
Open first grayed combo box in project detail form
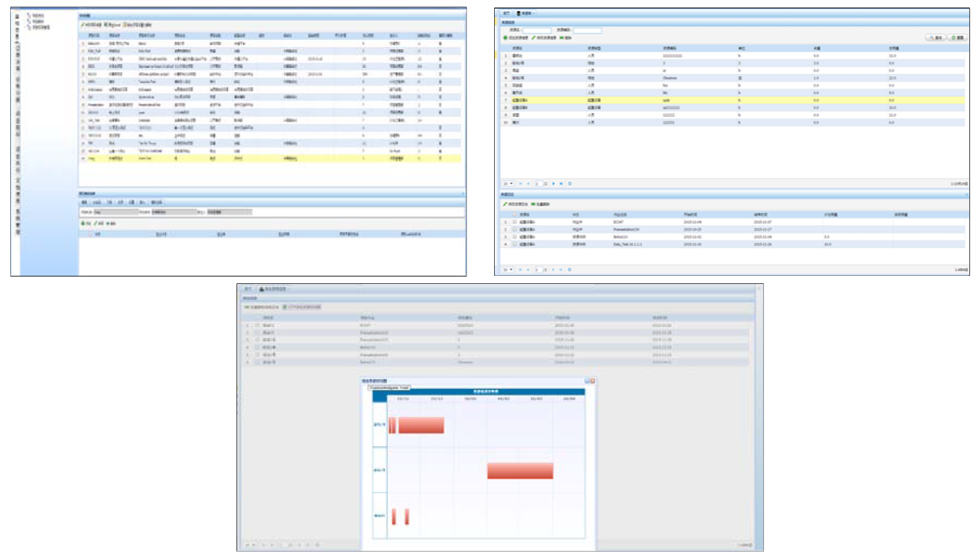115,212
